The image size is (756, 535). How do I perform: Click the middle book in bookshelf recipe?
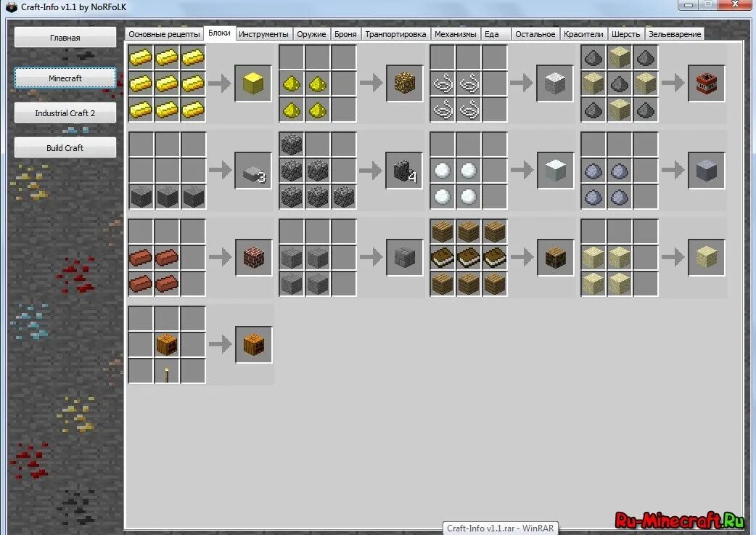(x=469, y=258)
